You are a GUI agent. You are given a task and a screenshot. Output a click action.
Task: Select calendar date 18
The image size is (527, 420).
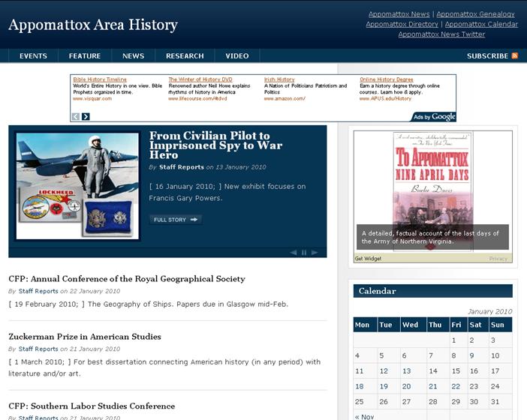(x=360, y=386)
